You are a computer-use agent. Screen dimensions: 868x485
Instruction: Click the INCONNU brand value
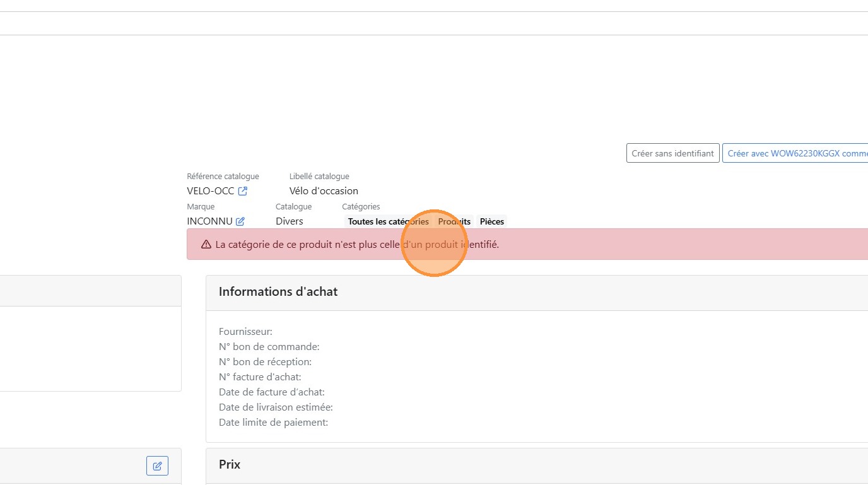pos(209,221)
